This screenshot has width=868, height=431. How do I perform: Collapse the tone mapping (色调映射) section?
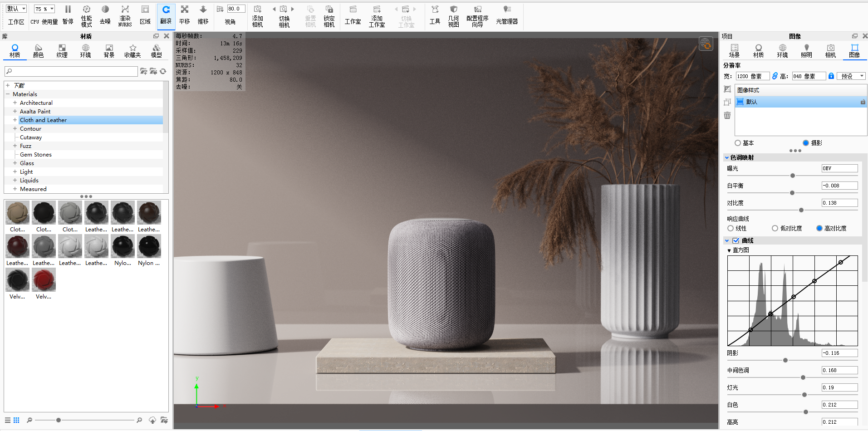727,157
